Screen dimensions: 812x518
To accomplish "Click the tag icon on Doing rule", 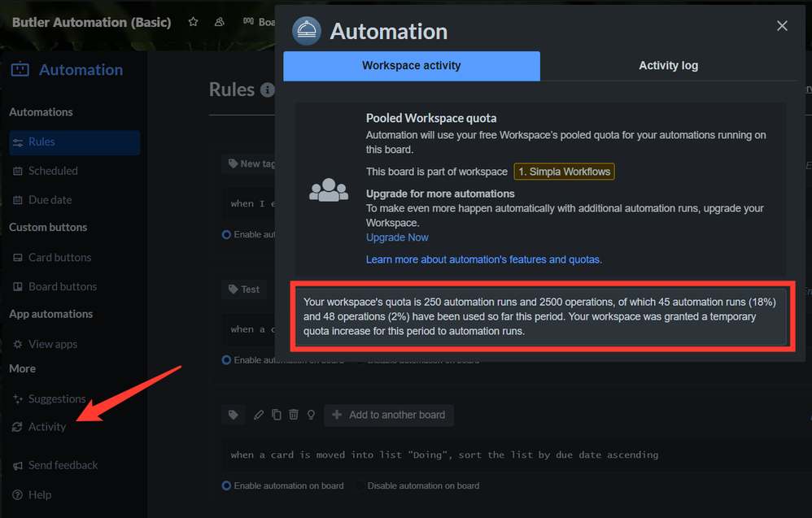I will point(234,415).
